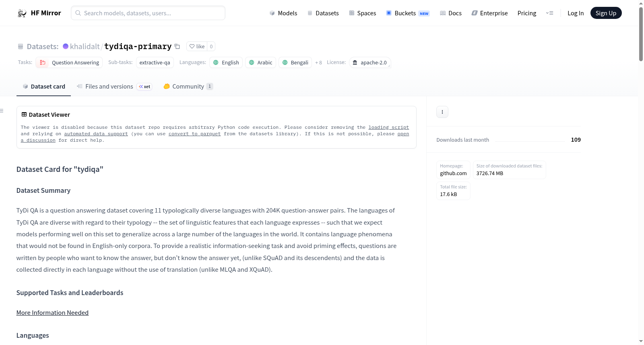The image size is (644, 345).
Task: Select the Arabic language tag
Action: [x=260, y=62]
